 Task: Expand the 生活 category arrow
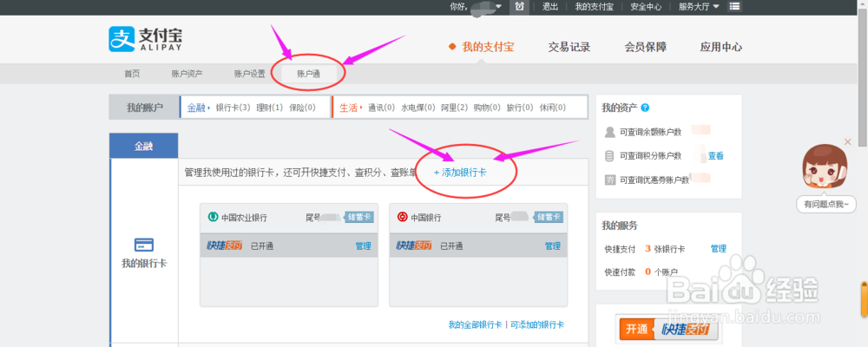coord(361,108)
